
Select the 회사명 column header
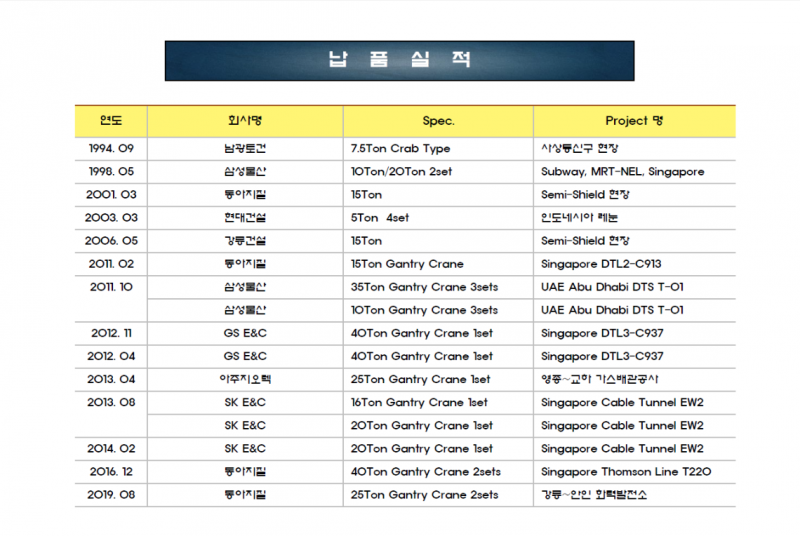click(x=245, y=121)
